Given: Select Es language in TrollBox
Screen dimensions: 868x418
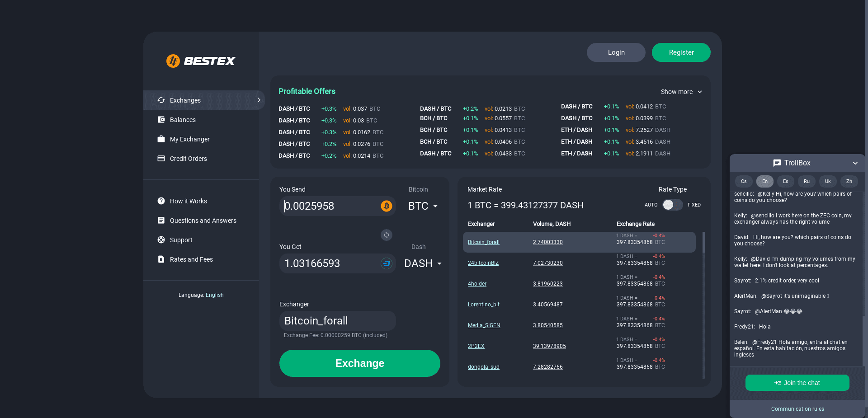Looking at the screenshot, I should coord(785,181).
